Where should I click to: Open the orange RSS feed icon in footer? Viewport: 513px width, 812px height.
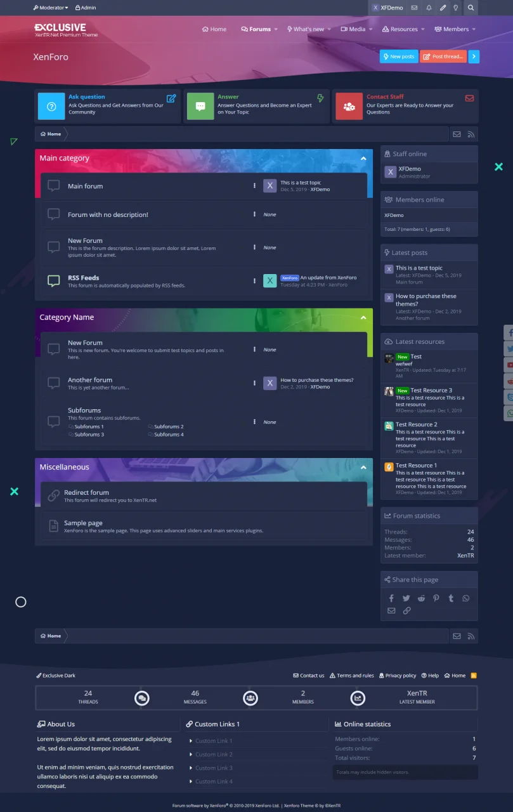473,676
